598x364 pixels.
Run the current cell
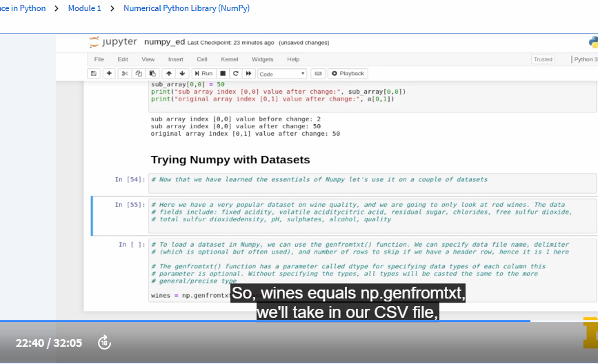203,74
